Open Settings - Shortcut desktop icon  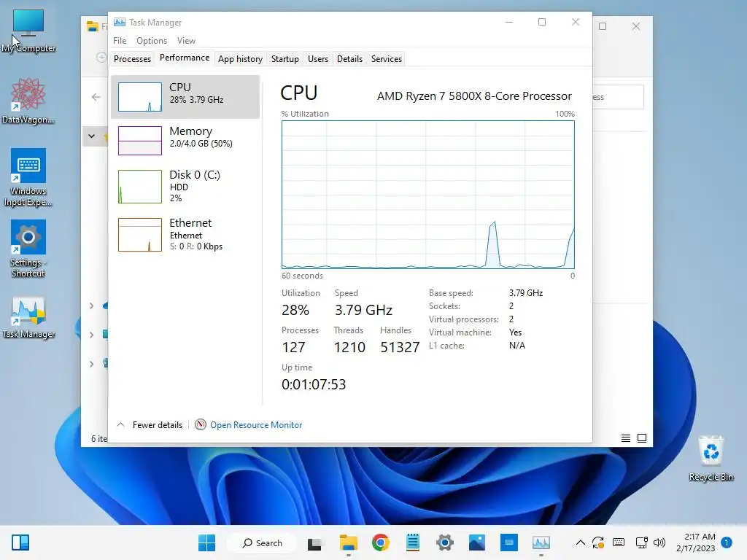[28, 249]
